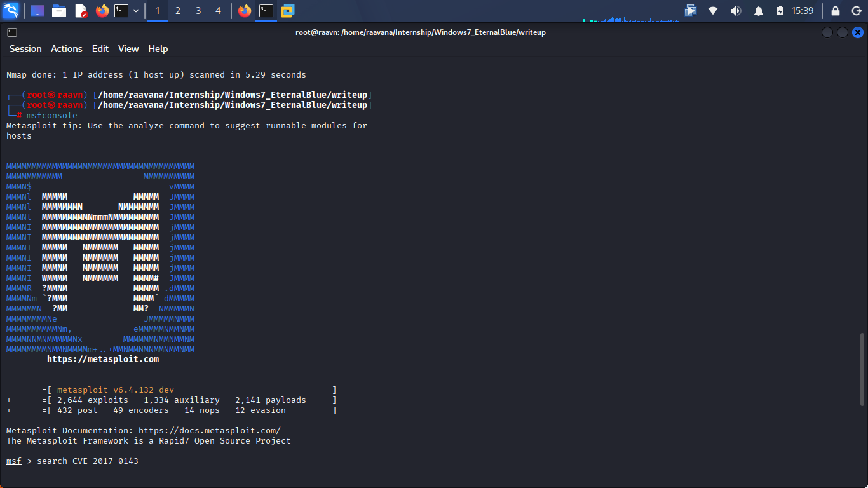Image resolution: width=868 pixels, height=488 pixels.
Task: Click the 'search CVE-2017-0143' command text
Action: pyautogui.click(x=88, y=461)
